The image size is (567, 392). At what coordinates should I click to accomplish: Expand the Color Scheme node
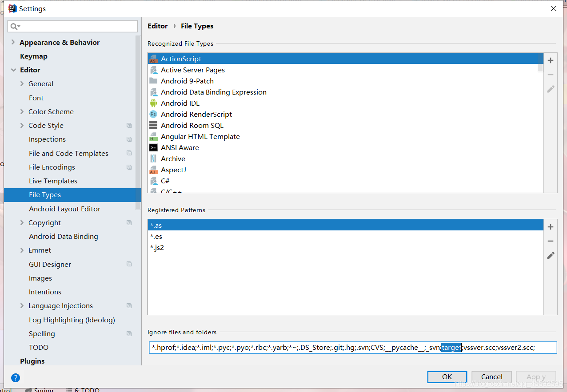[x=22, y=112]
